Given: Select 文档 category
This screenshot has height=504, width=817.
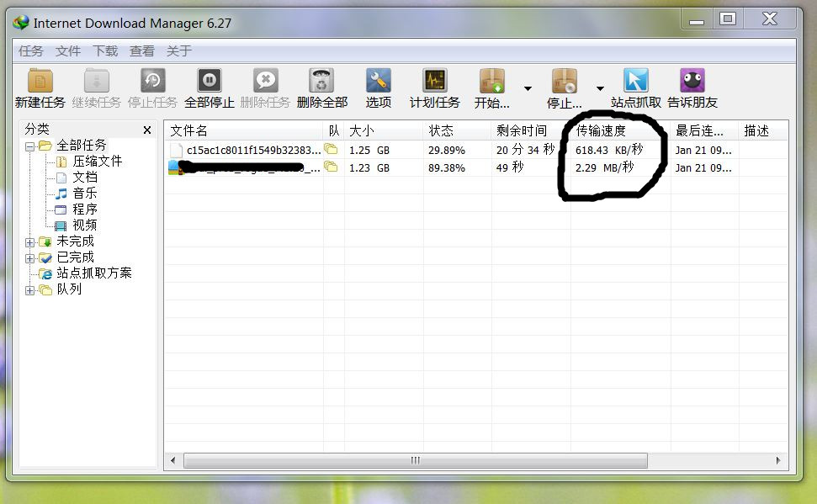Looking at the screenshot, I should pos(85,178).
